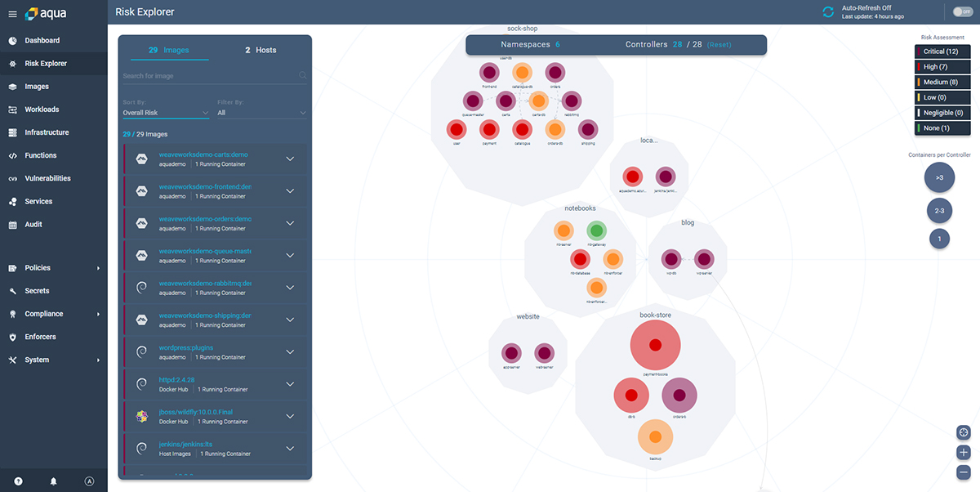The height and width of the screenshot is (492, 980).
Task: Click the Workloads icon in the sidebar
Action: click(12, 110)
